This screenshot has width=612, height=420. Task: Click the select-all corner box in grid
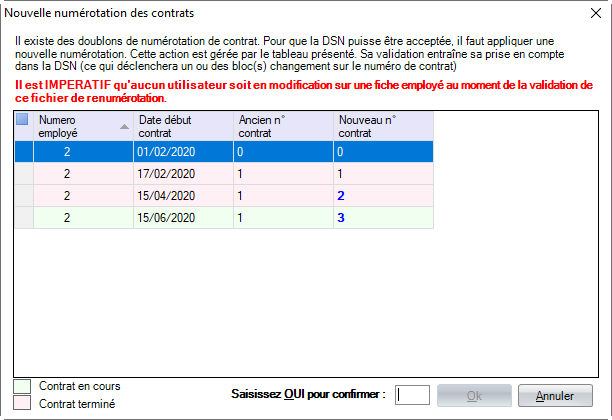click(x=23, y=120)
